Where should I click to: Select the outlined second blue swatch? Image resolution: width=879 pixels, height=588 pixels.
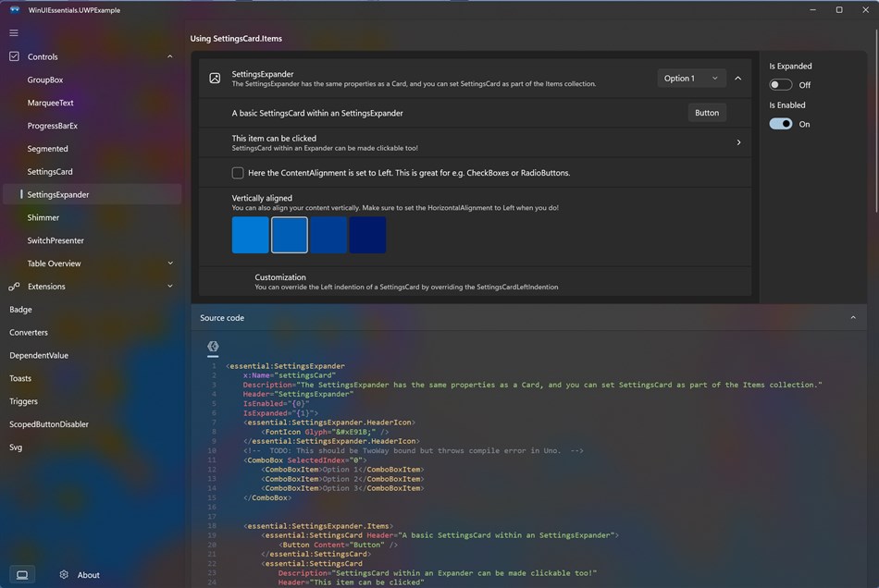(x=290, y=235)
